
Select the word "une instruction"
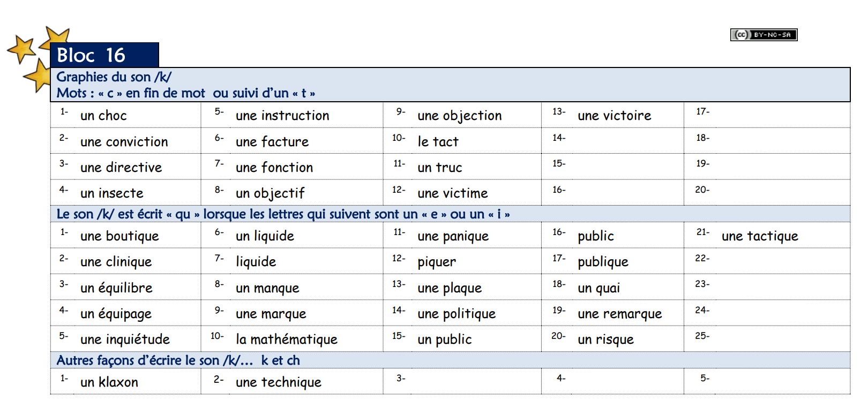[282, 116]
